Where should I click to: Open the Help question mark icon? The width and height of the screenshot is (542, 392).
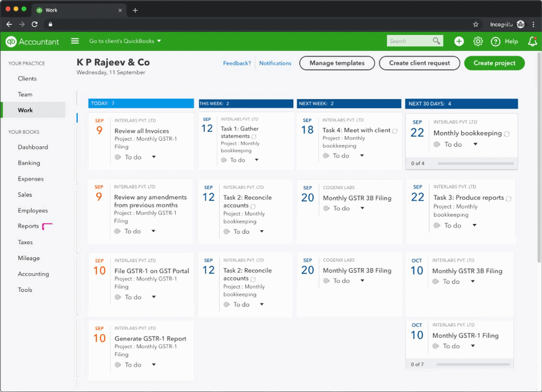(x=496, y=41)
